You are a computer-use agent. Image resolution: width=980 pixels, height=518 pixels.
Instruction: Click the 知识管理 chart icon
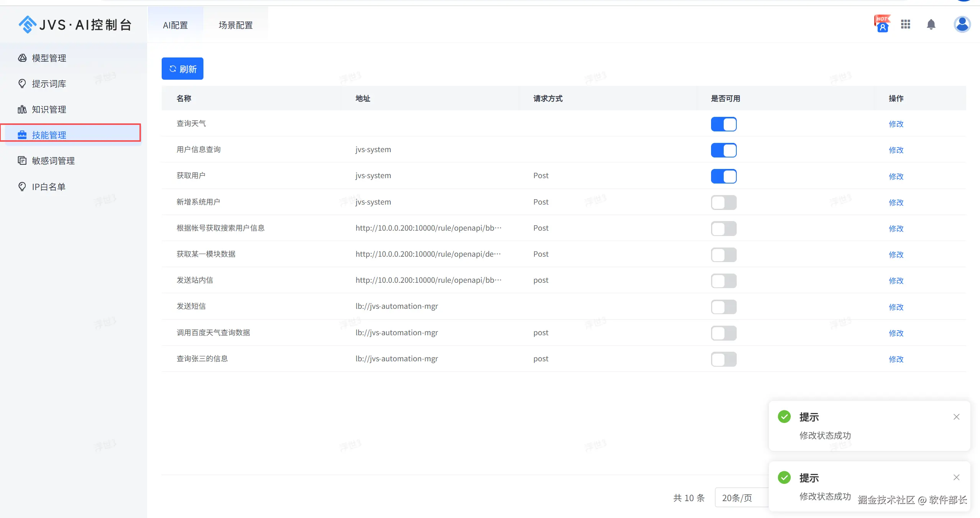[22, 110]
